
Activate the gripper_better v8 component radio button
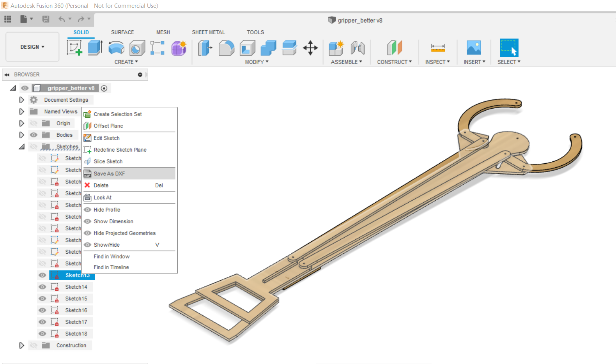104,88
